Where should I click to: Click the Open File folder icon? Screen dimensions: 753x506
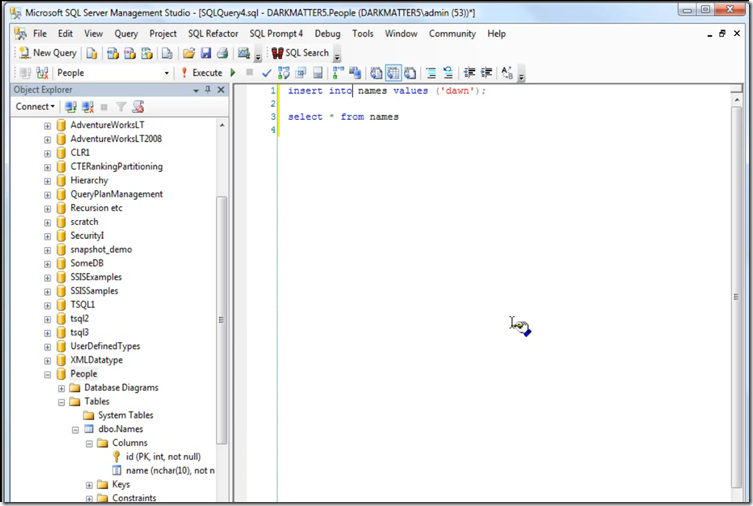coord(189,53)
